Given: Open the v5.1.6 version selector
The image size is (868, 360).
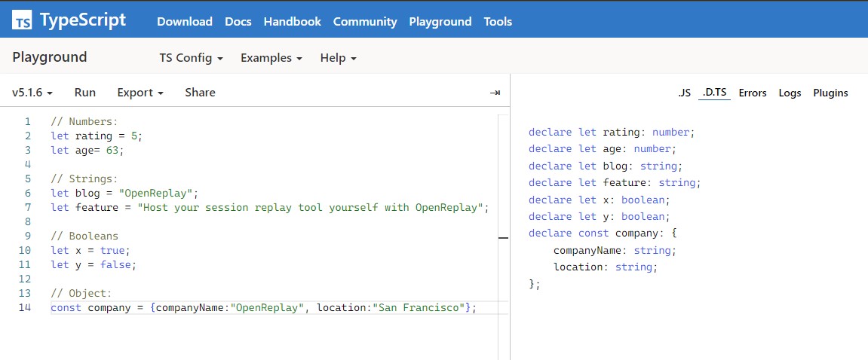Looking at the screenshot, I should pos(32,93).
